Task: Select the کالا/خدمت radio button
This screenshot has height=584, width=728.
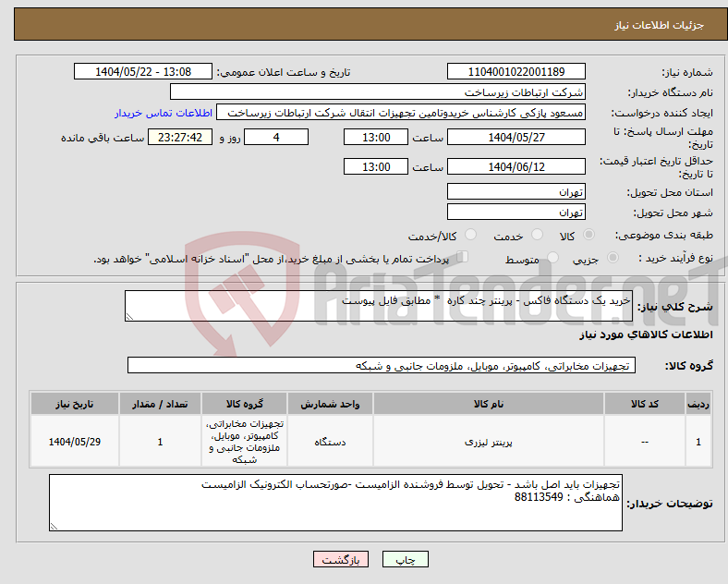Action: pyautogui.click(x=470, y=235)
